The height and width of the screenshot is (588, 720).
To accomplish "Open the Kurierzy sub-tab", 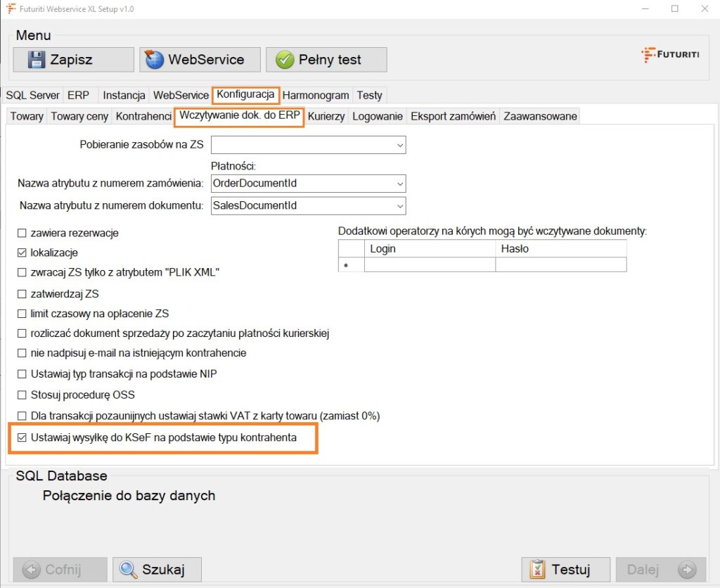I will click(x=326, y=116).
